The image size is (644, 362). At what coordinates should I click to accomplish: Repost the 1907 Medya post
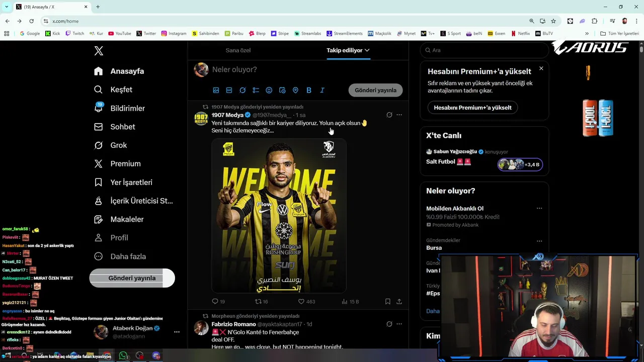click(x=261, y=302)
